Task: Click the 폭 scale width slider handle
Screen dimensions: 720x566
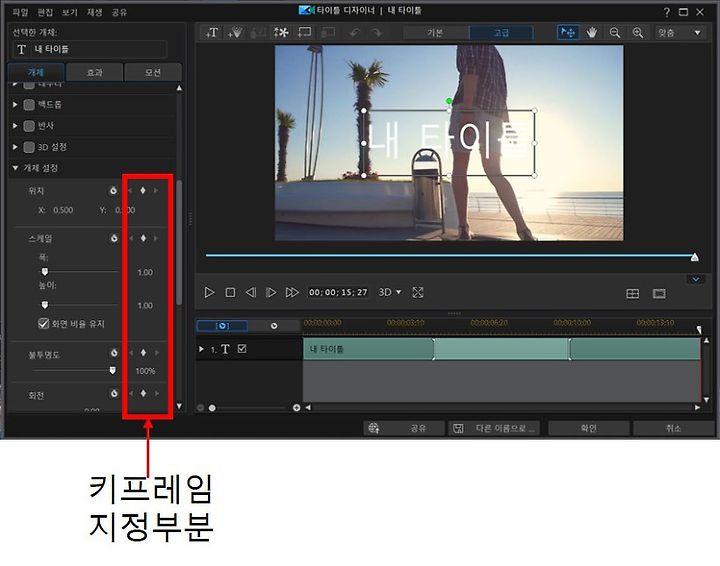Action: pos(45,272)
